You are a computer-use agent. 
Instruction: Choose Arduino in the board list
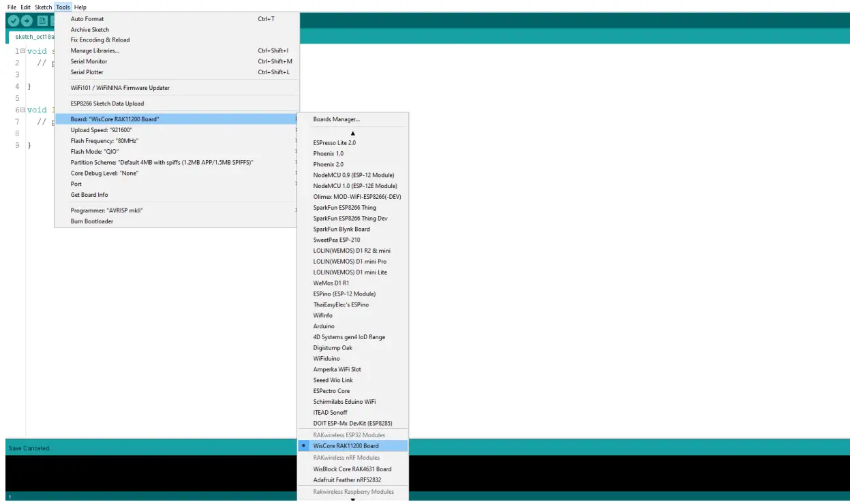point(353,326)
